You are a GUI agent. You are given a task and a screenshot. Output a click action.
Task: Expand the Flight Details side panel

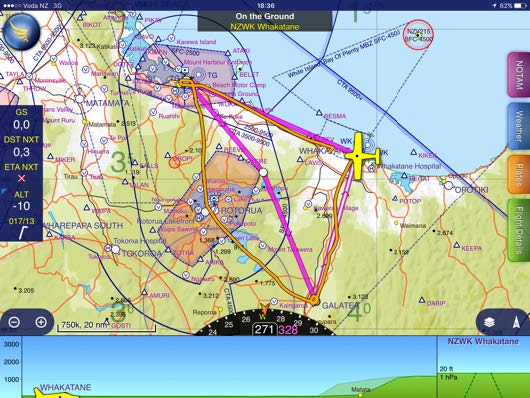(519, 230)
